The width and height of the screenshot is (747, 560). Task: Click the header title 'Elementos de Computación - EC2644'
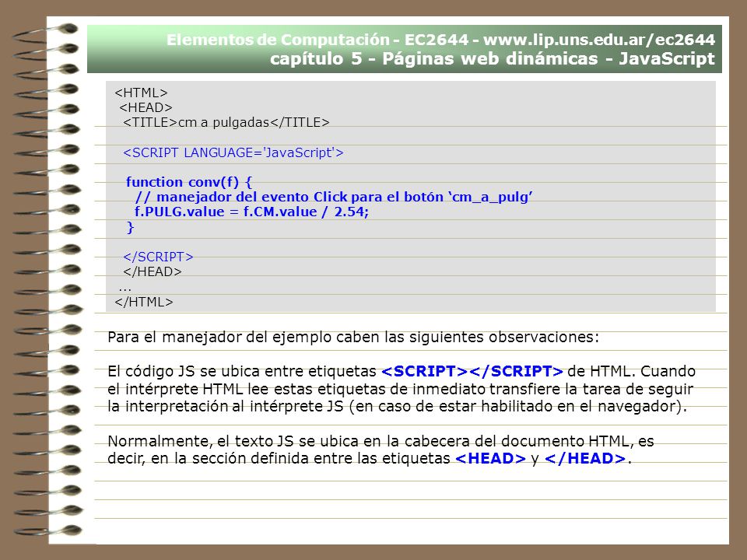(x=317, y=40)
